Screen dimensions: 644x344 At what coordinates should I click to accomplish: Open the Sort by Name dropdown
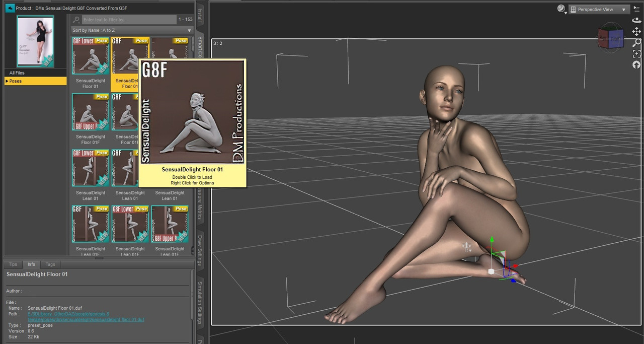pos(132,30)
